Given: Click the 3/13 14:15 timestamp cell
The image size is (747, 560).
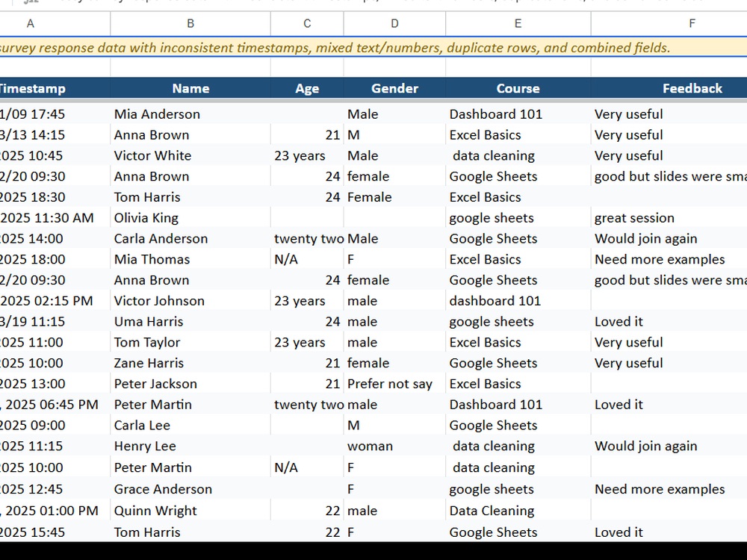Looking at the screenshot, I should [x=55, y=134].
